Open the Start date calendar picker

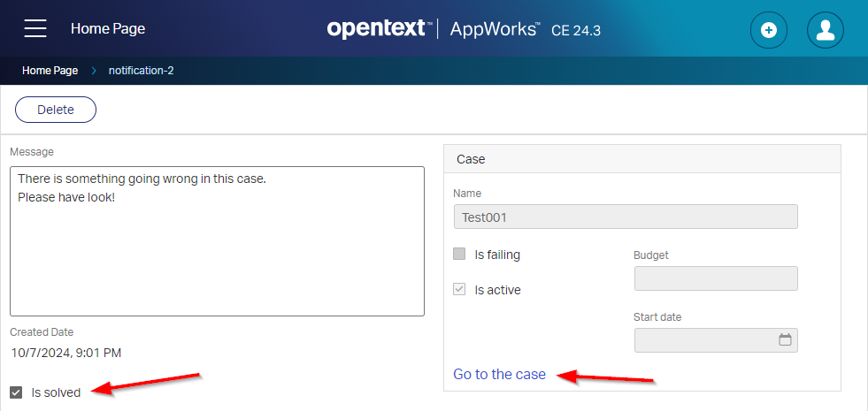pyautogui.click(x=784, y=340)
